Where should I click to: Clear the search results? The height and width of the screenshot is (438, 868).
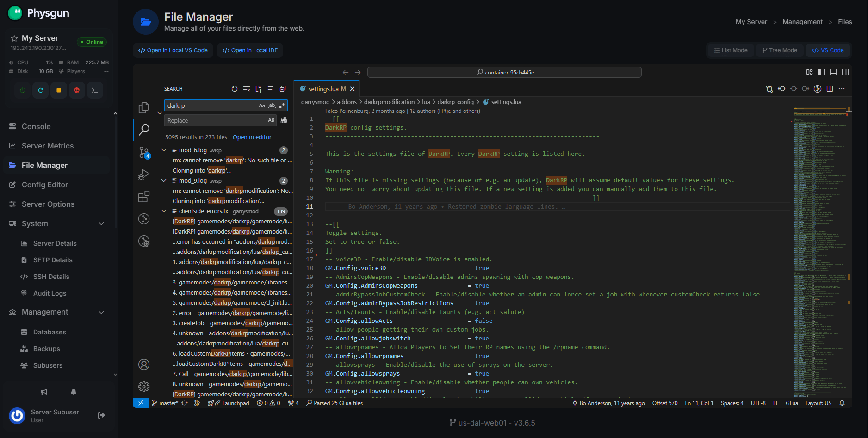(x=247, y=89)
